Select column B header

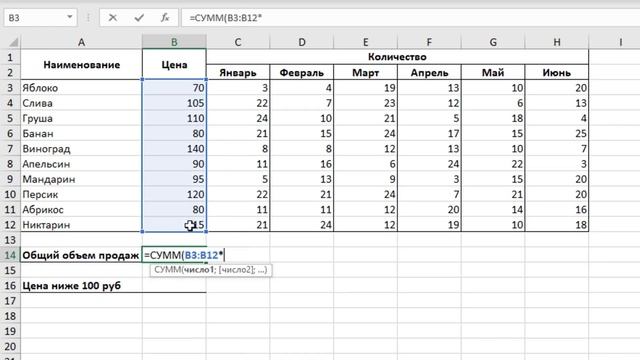tap(174, 42)
